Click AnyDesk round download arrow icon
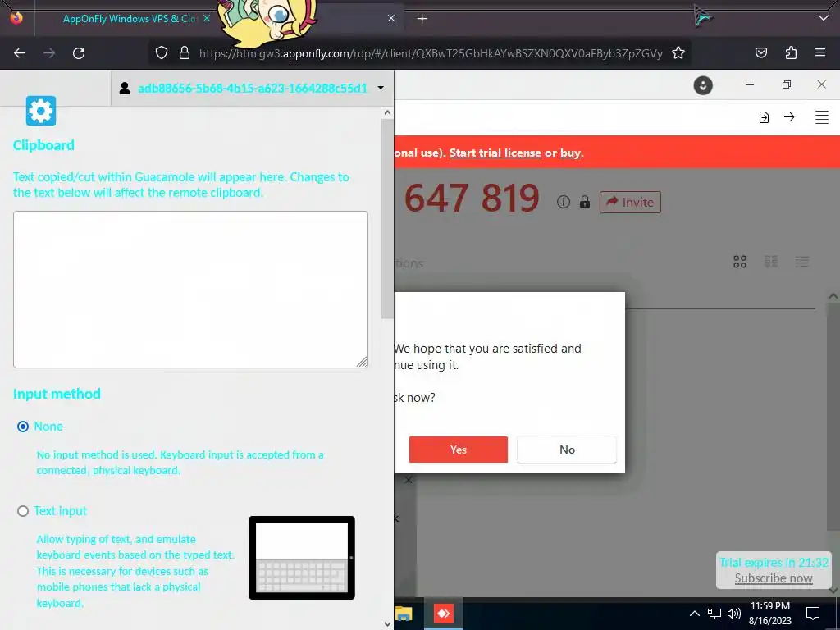 click(703, 85)
